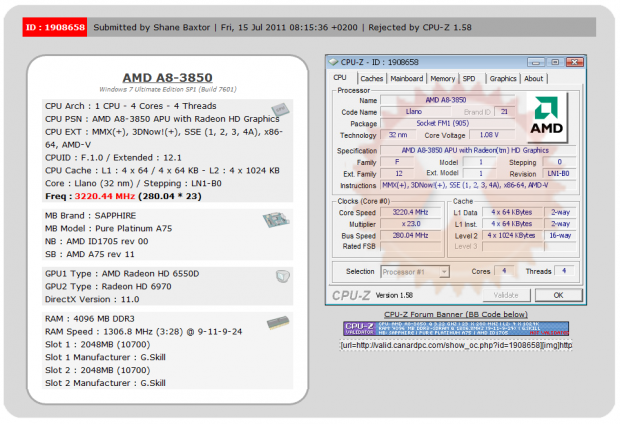Image resolution: width=620 pixels, height=424 pixels.
Task: Click the Windows 7 Ultimate Edition subtitle
Action: coord(168,89)
